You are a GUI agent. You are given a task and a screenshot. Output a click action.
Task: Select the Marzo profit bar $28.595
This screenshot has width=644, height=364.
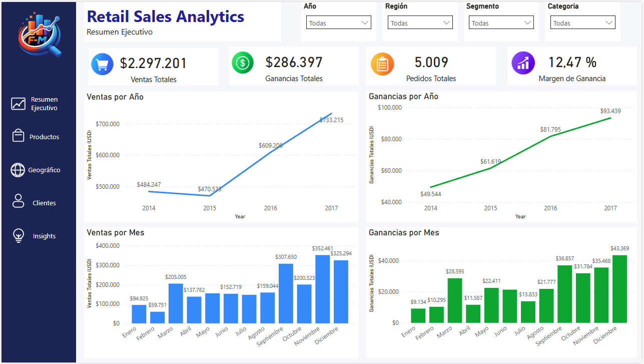tap(454, 300)
